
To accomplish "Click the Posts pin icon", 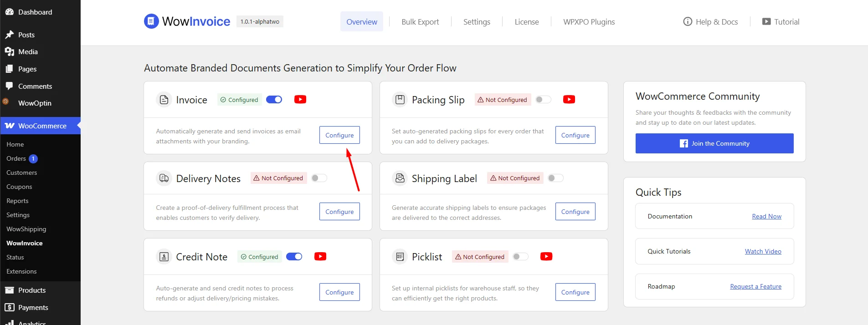I will click(x=9, y=35).
